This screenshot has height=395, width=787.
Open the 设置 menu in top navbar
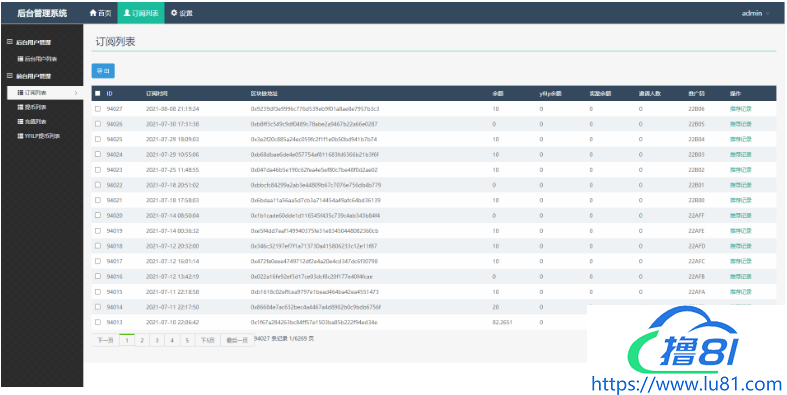coord(182,13)
